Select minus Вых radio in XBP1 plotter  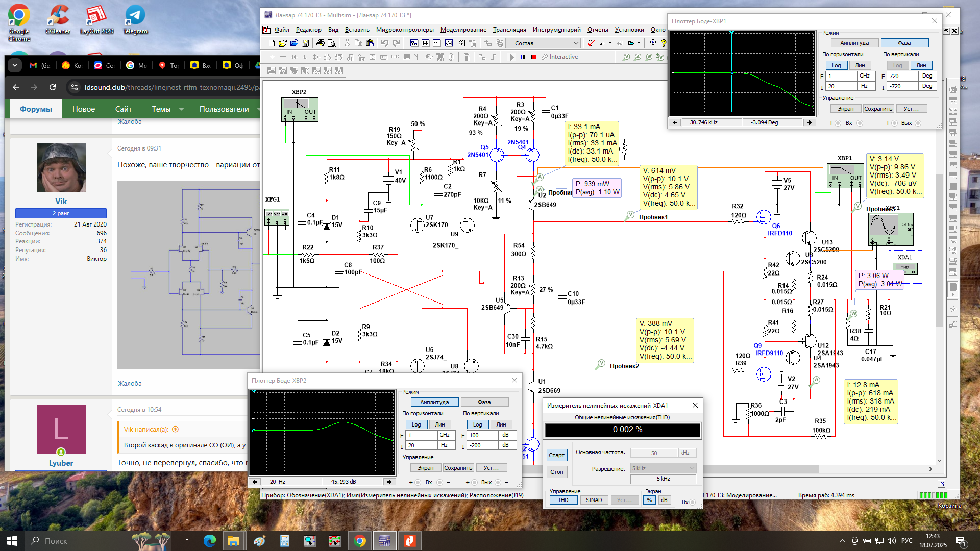pos(918,123)
